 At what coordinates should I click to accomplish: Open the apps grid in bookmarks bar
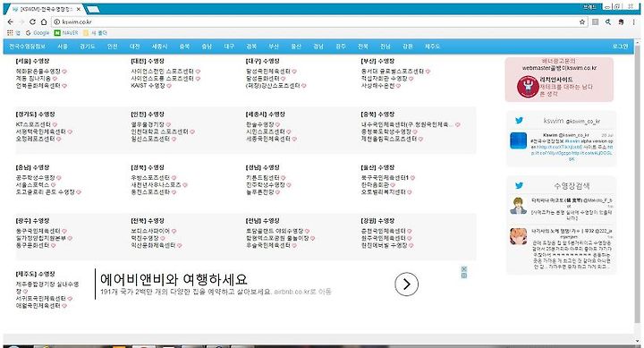[x=10, y=32]
